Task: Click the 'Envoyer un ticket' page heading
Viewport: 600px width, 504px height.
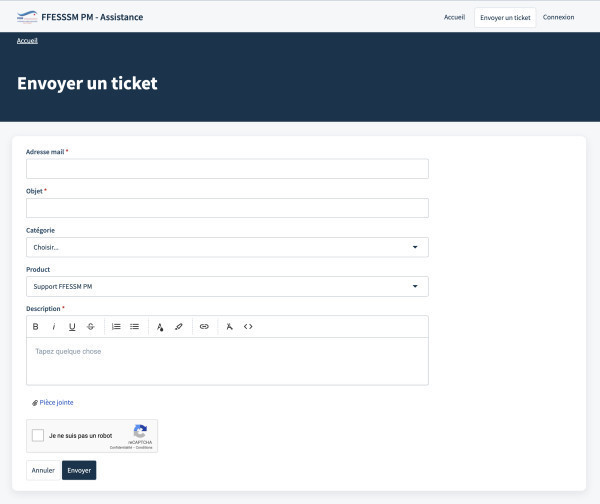Action: pyautogui.click(x=87, y=83)
